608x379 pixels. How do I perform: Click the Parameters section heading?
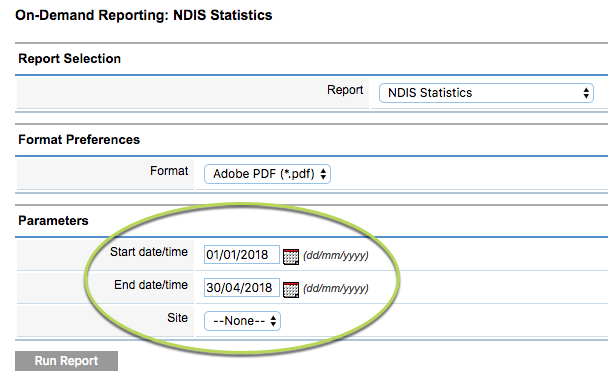(x=53, y=221)
